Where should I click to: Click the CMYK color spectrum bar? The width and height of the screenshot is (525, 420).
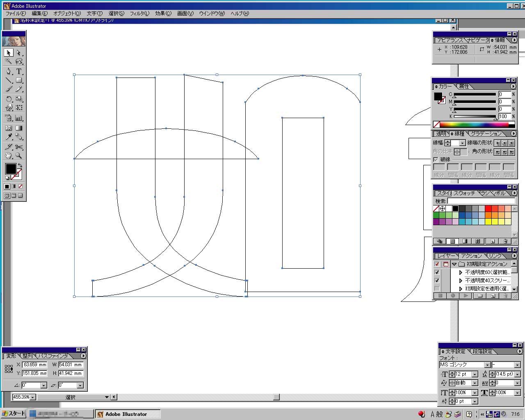474,124
